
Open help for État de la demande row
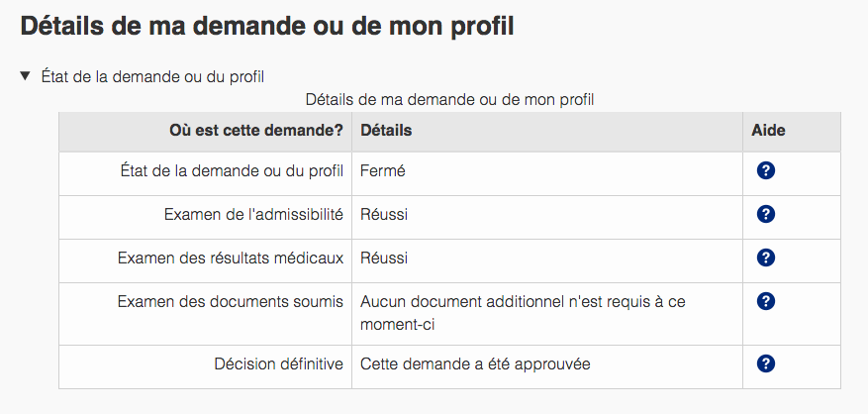click(765, 170)
